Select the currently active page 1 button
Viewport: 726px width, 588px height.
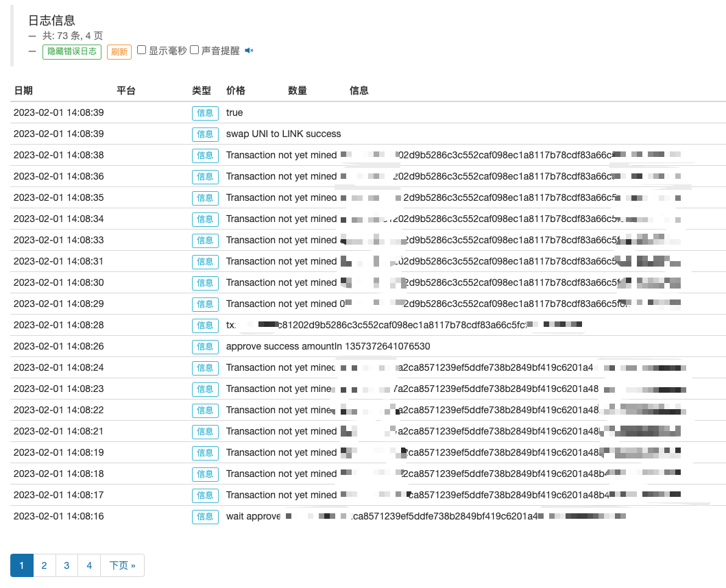(x=21, y=565)
